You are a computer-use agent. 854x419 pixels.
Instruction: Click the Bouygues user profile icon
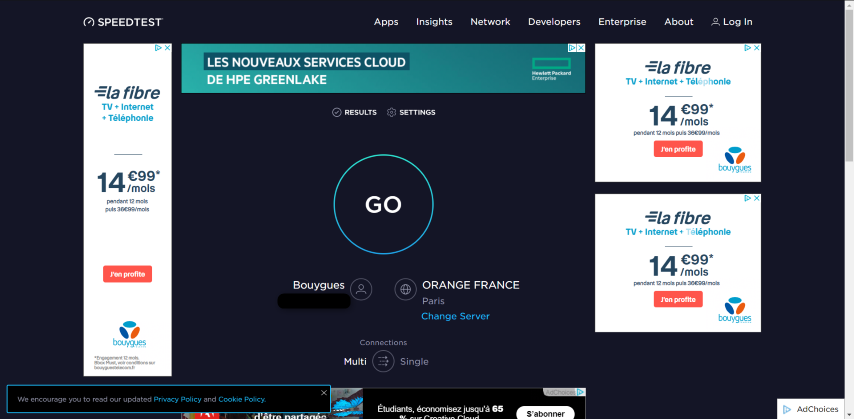click(361, 289)
